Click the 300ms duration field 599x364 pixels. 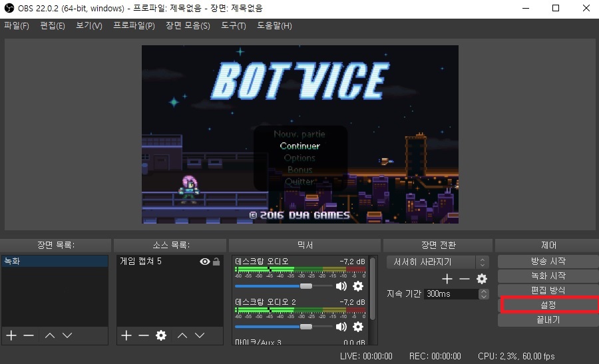tap(451, 293)
